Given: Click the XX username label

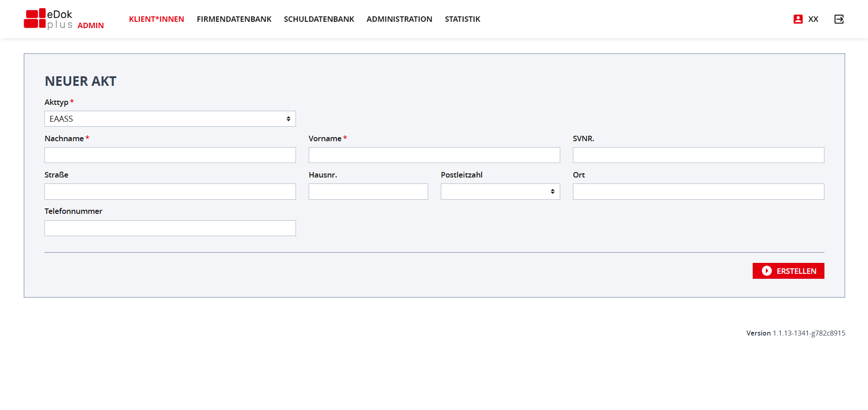Looking at the screenshot, I should pyautogui.click(x=813, y=19).
